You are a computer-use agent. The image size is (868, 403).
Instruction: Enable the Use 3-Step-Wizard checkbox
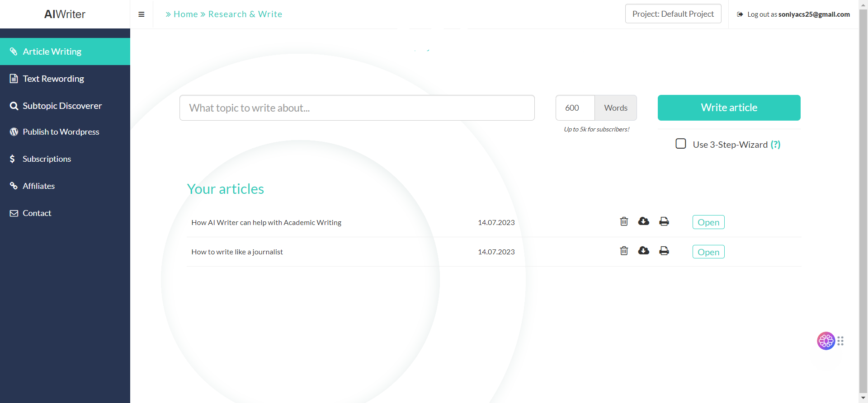(x=681, y=144)
